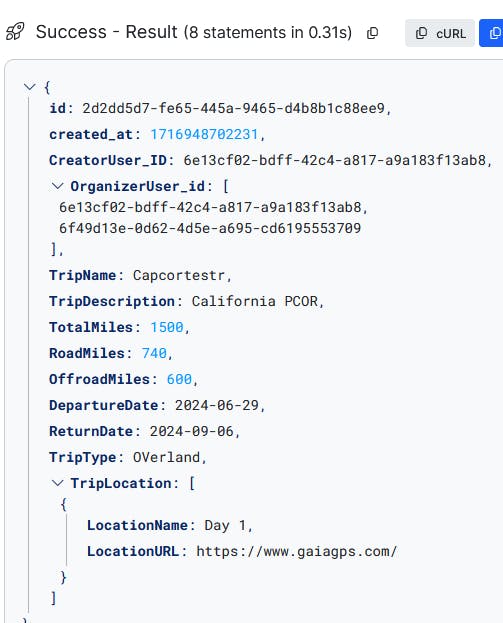Click the OffroadMiles value 600
Image resolution: width=503 pixels, height=623 pixels.
[179, 379]
